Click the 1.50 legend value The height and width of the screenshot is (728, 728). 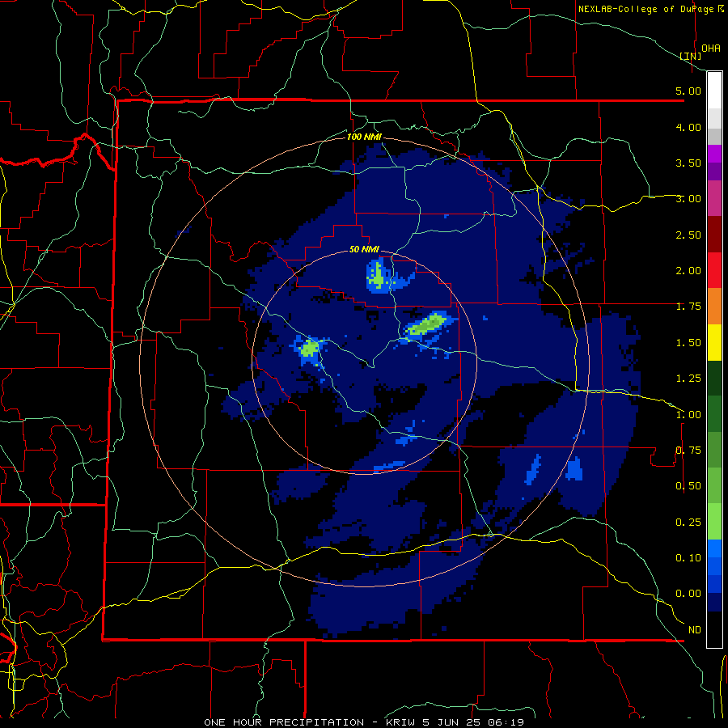[688, 343]
